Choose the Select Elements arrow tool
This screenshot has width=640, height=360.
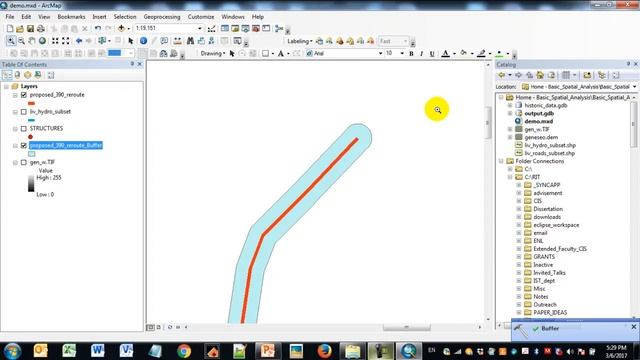pos(131,41)
